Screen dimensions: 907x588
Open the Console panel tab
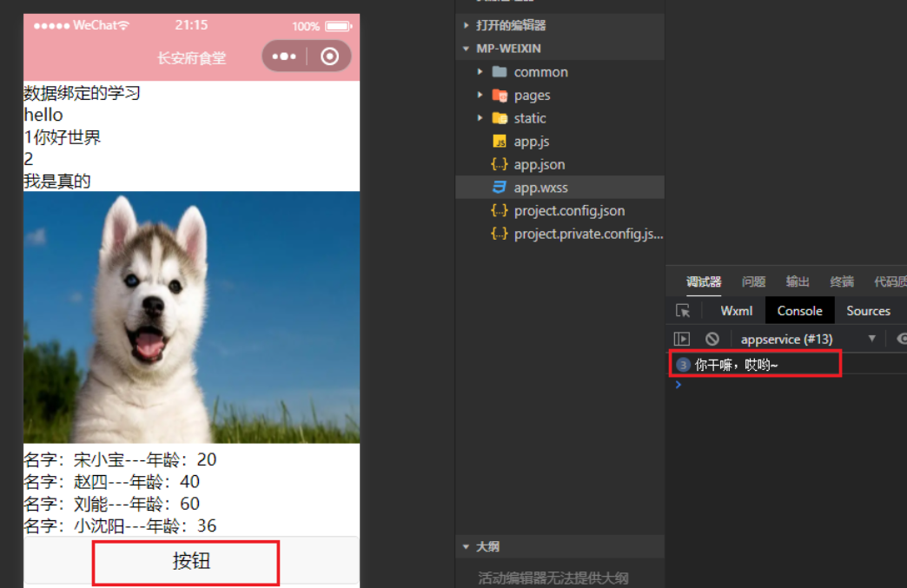pos(799,310)
